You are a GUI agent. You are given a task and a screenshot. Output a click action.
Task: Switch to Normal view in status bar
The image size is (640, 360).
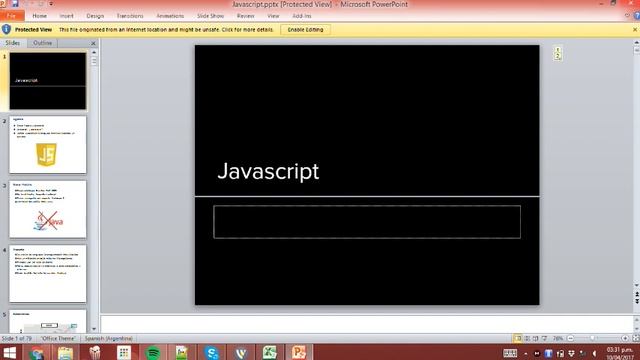(518, 338)
